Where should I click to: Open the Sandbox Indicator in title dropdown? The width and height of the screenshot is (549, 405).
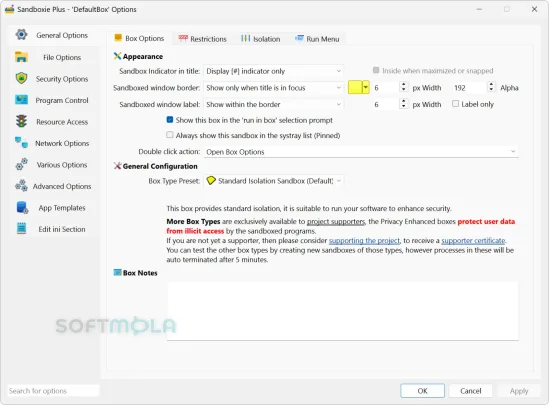click(273, 71)
